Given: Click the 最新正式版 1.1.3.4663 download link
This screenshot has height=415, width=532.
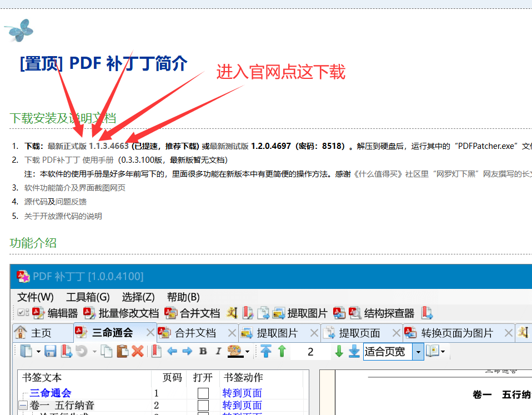Looking at the screenshot, I should pos(88,146).
